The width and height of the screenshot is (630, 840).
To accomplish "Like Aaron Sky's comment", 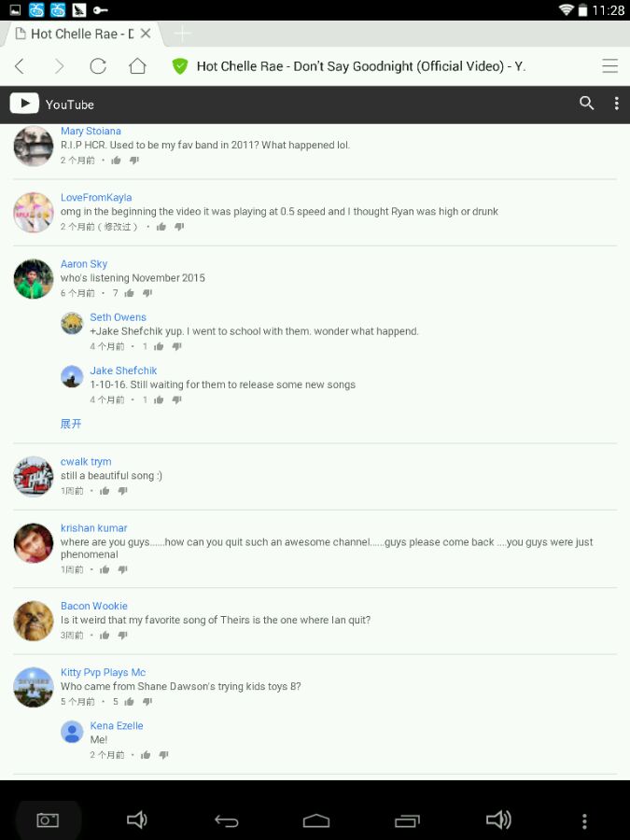I will coord(129,293).
